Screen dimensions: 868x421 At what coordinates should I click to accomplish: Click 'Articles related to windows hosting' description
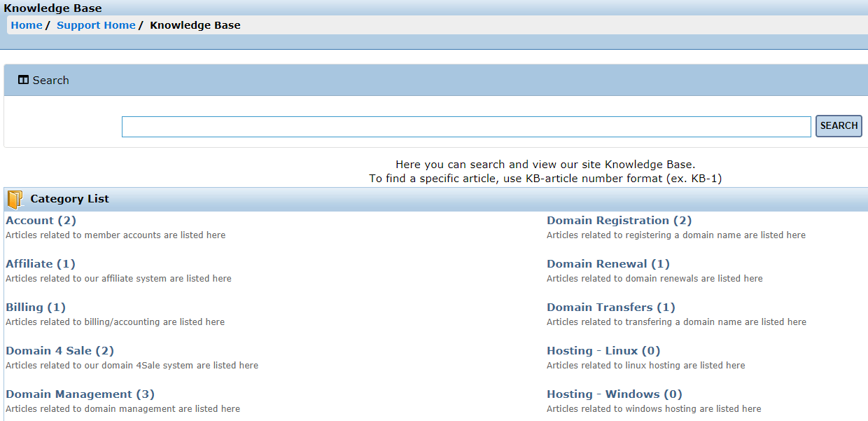point(654,409)
